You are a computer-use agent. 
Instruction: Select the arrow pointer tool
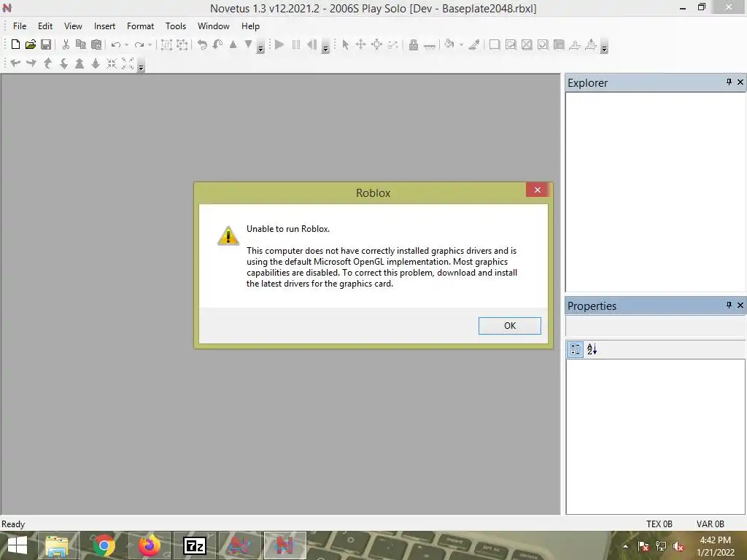point(345,44)
